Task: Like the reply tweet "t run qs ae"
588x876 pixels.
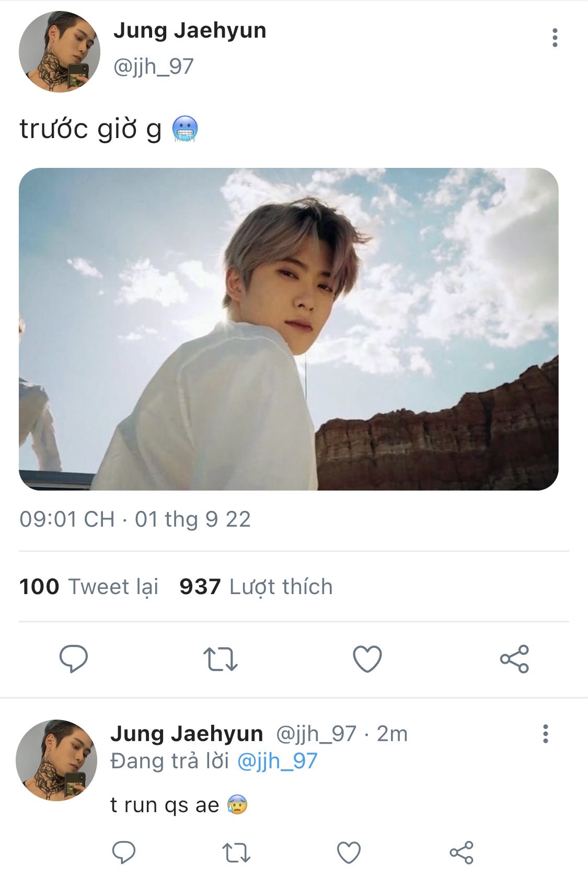Action: [x=349, y=852]
